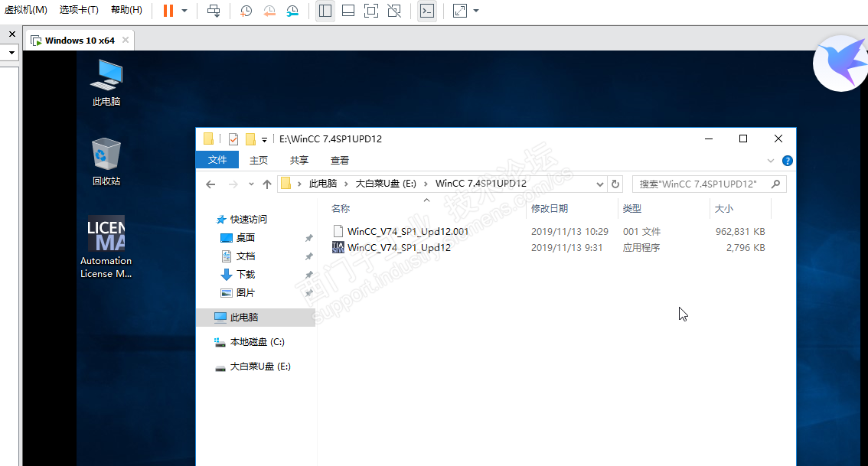Click the Explorer title bar folder icon
This screenshot has width=868, height=466.
click(x=208, y=139)
